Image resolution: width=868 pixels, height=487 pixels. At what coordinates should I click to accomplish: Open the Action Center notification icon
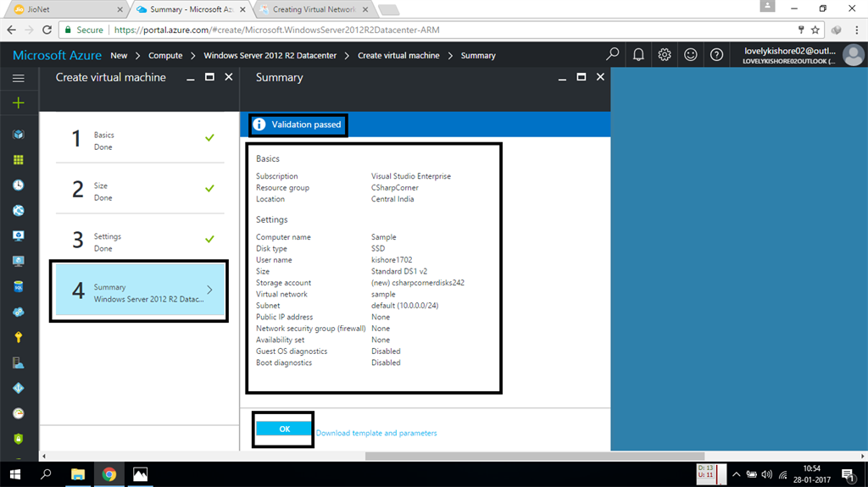click(x=848, y=474)
